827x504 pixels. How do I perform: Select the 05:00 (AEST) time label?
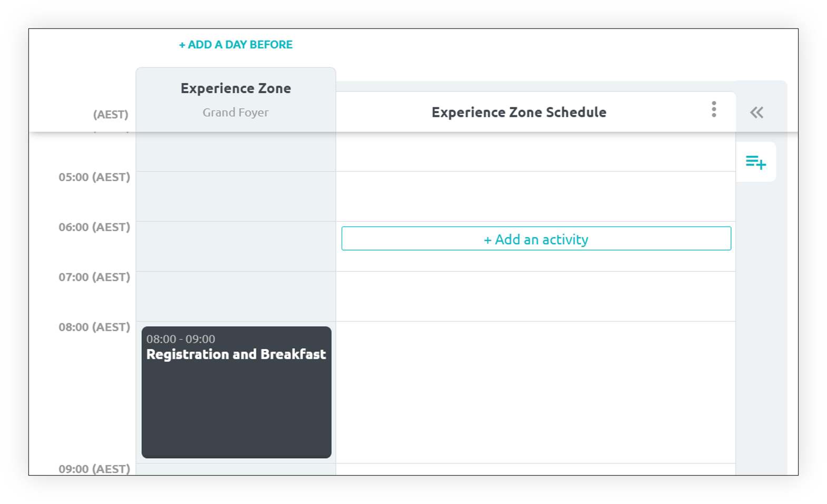coord(94,177)
